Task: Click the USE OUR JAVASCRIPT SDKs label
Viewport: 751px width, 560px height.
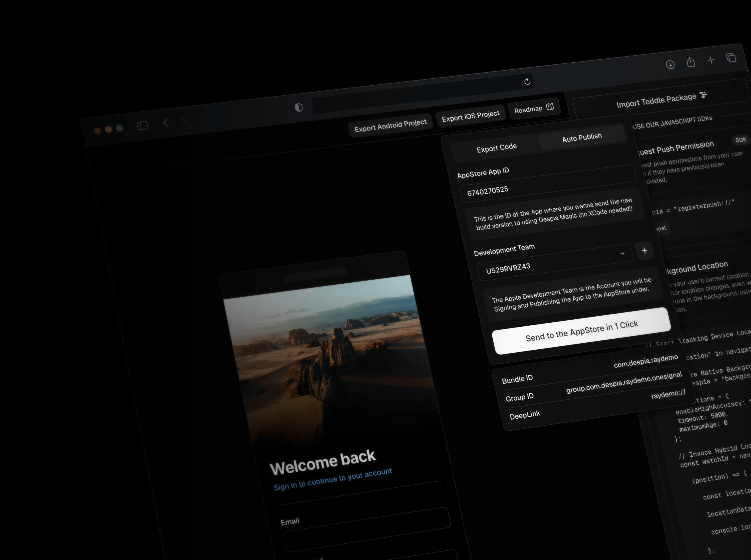Action: point(672,122)
